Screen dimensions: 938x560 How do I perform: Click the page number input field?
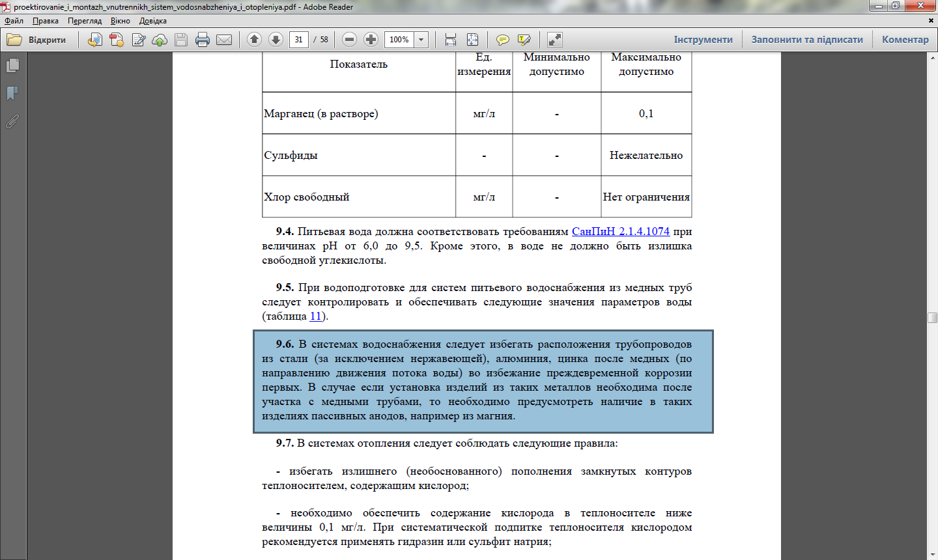point(298,40)
